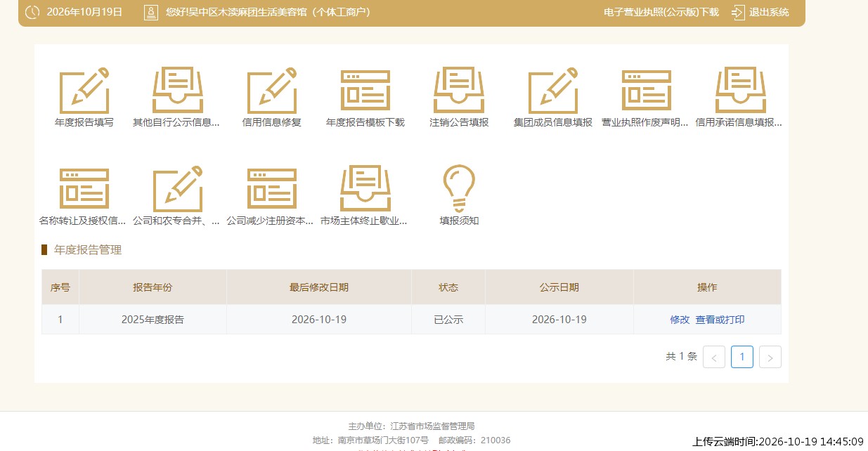Click the 2026年10月19日 date text
This screenshot has height=451, width=868.
click(x=84, y=13)
